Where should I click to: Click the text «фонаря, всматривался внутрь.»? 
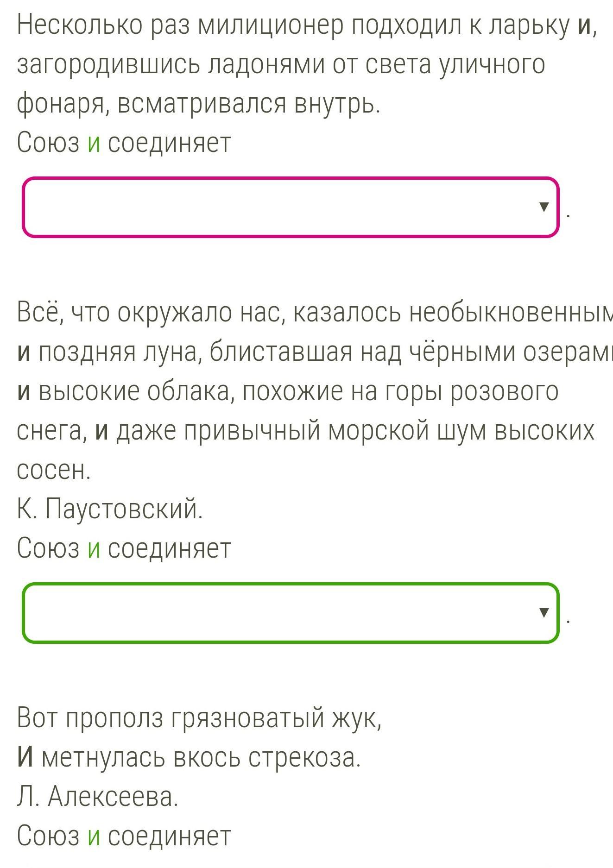[x=198, y=104]
